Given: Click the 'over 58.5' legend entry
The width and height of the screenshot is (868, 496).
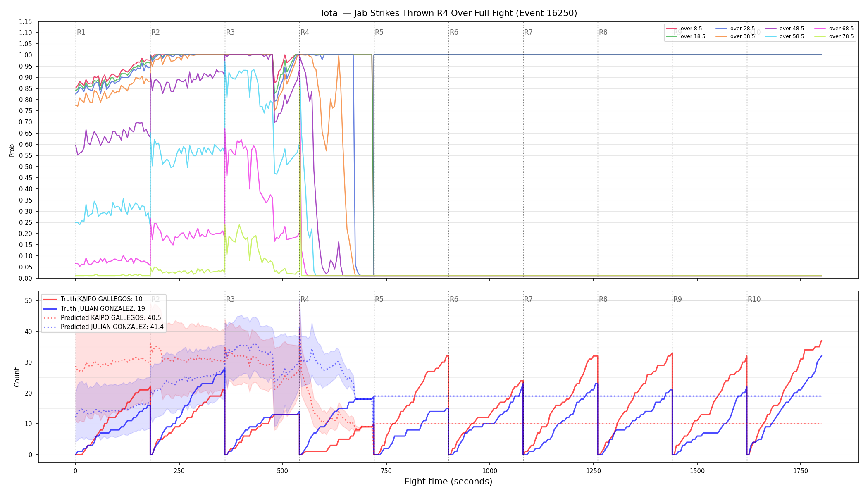Looking at the screenshot, I should tap(785, 36).
